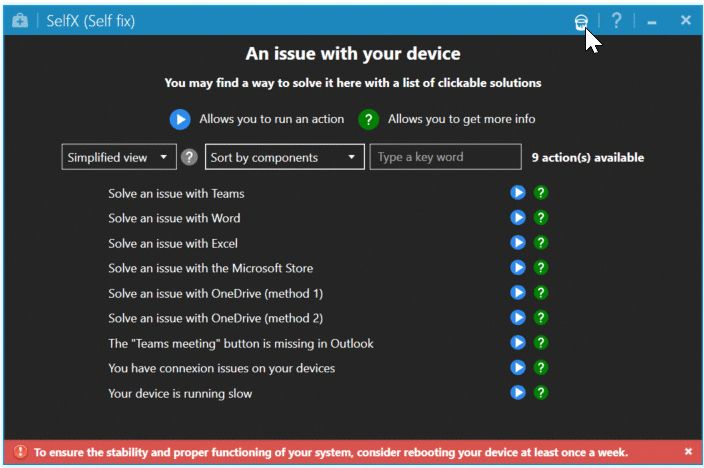The image size is (704, 468).
Task: Get more info on the device running slow
Action: click(541, 393)
